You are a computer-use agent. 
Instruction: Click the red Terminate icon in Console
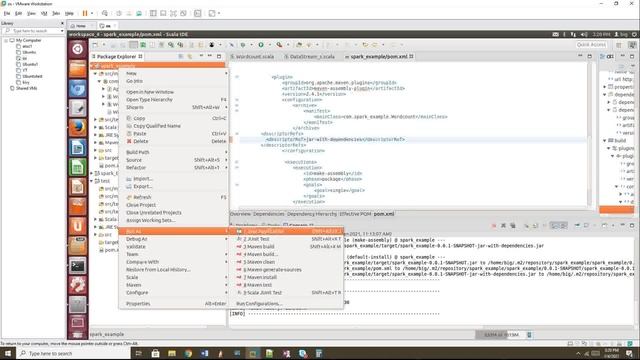coord(494,226)
